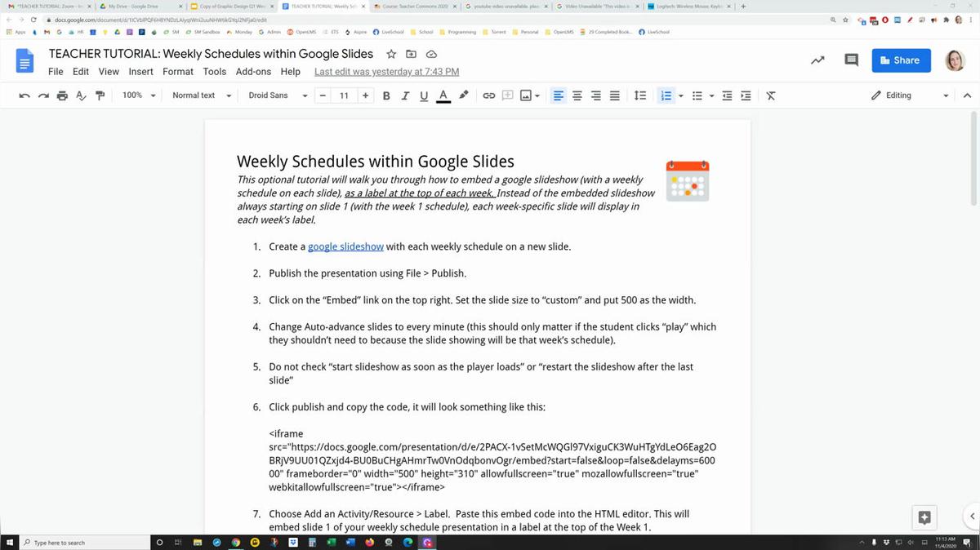Screen dimensions: 980x550
Task: Increase font size with the plus button
Action: click(x=365, y=95)
